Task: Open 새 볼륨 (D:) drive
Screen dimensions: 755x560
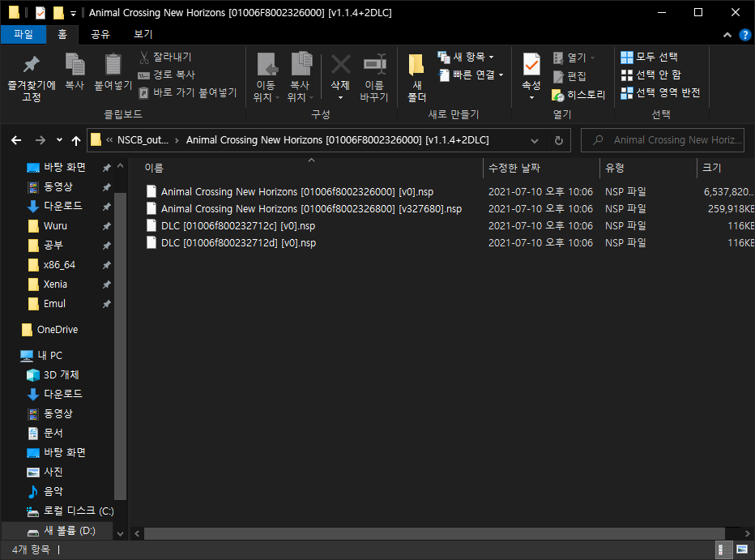Action: tap(70, 531)
